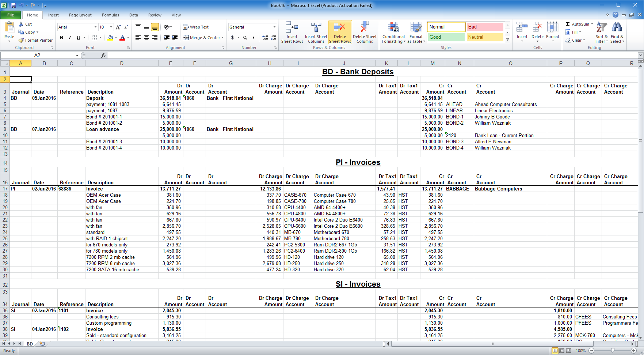Screen dimensions: 644x355
Task: Toggle bold formatting
Action: [61, 38]
